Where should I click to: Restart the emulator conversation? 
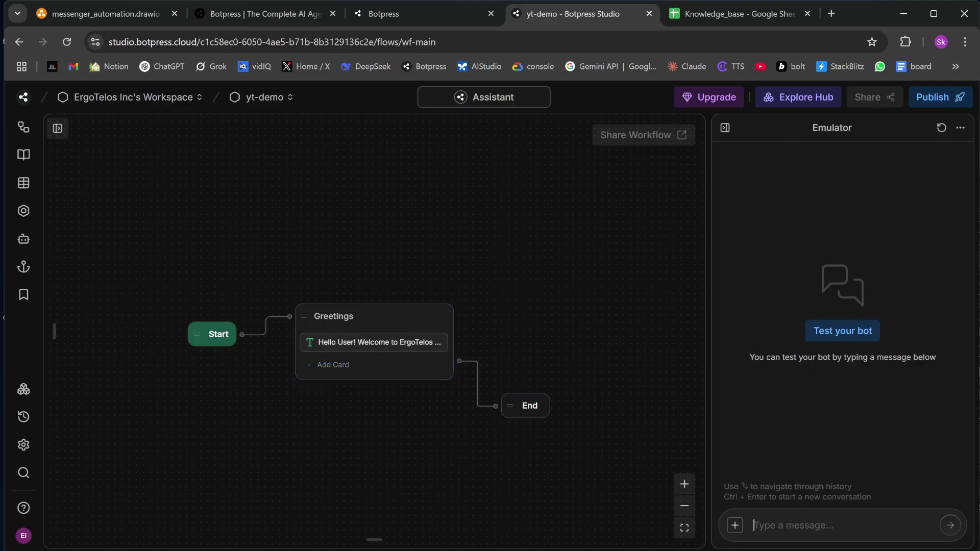[x=942, y=128]
